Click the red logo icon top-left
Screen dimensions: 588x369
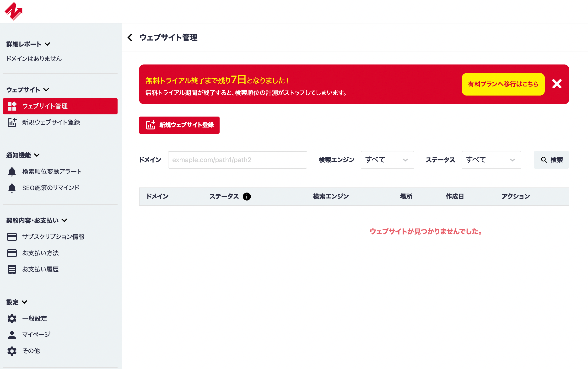14,11
